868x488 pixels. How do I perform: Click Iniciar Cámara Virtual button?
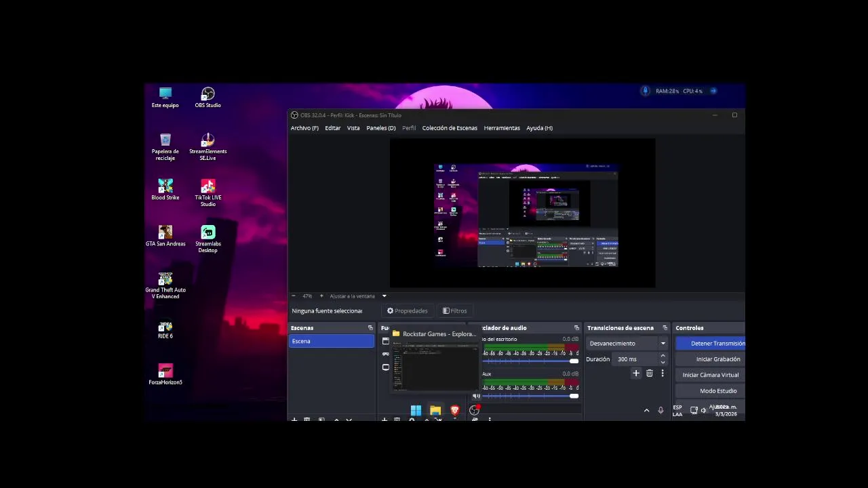tap(710, 375)
